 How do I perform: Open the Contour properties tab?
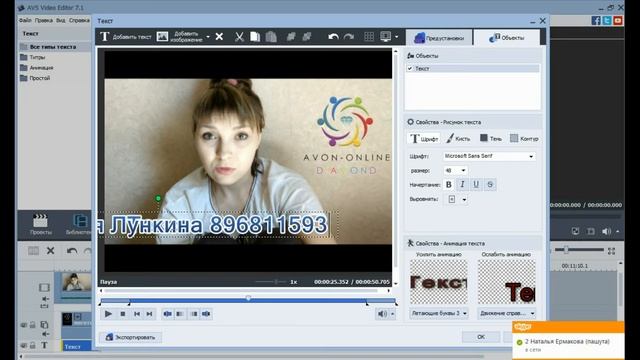click(524, 139)
